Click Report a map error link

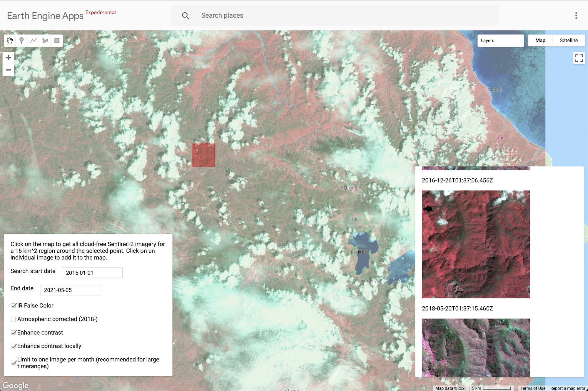[x=568, y=388]
